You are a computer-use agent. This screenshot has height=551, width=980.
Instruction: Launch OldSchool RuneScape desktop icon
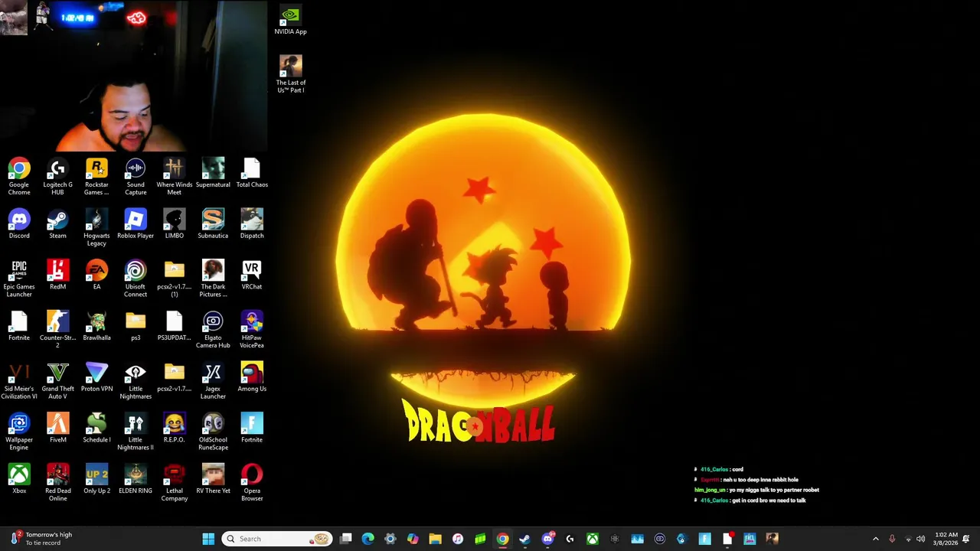[213, 432]
